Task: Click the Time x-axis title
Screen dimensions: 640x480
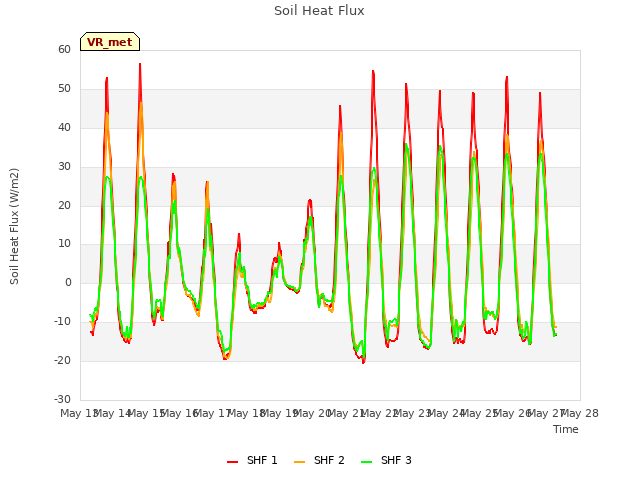Action: (566, 429)
